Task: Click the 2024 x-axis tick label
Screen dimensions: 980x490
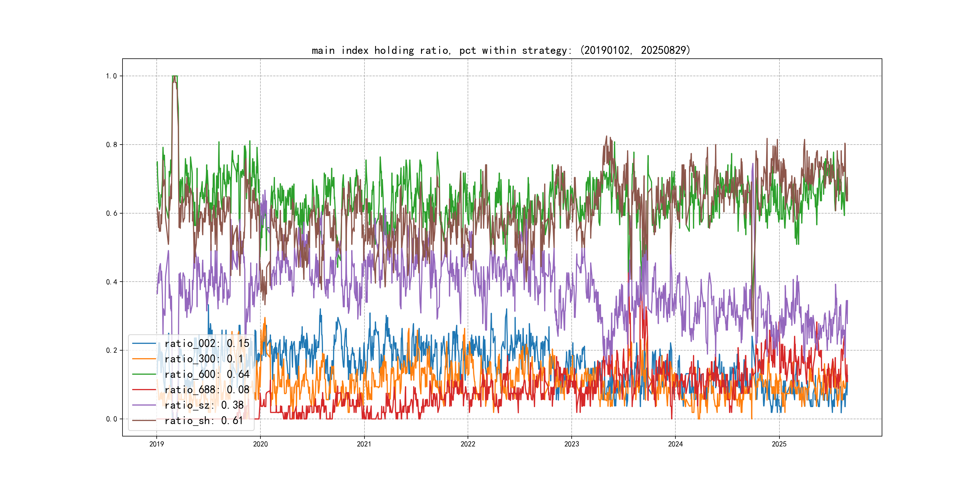Action: tap(675, 444)
